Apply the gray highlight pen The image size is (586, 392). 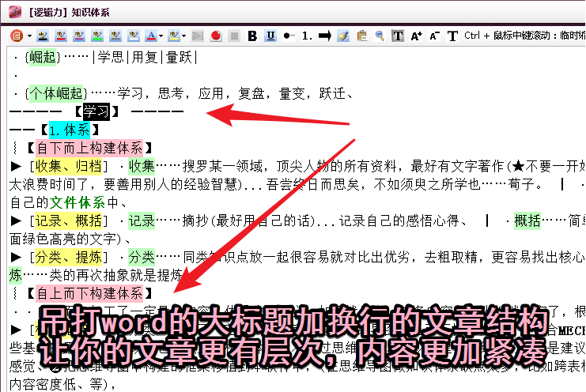point(115,36)
